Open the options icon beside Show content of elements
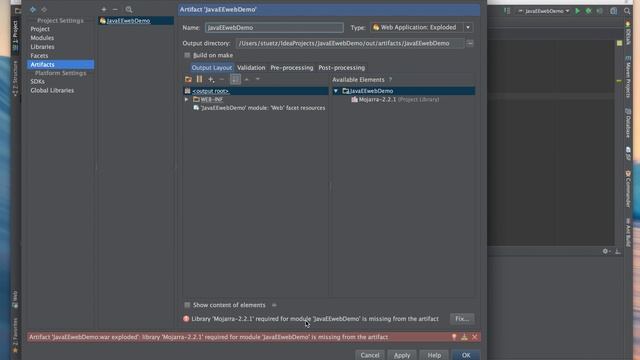Screen dimensions: 640x360 tap(274, 305)
